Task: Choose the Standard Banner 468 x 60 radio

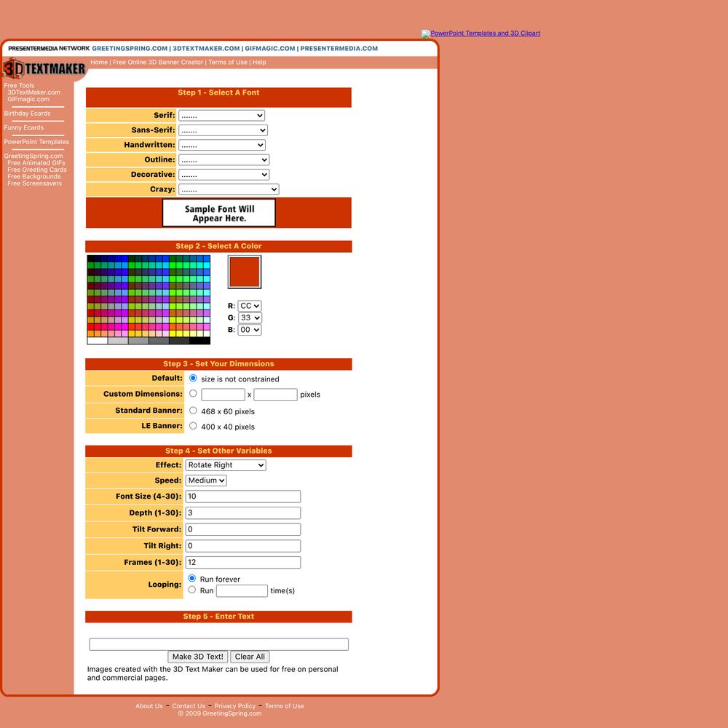Action: point(193,411)
